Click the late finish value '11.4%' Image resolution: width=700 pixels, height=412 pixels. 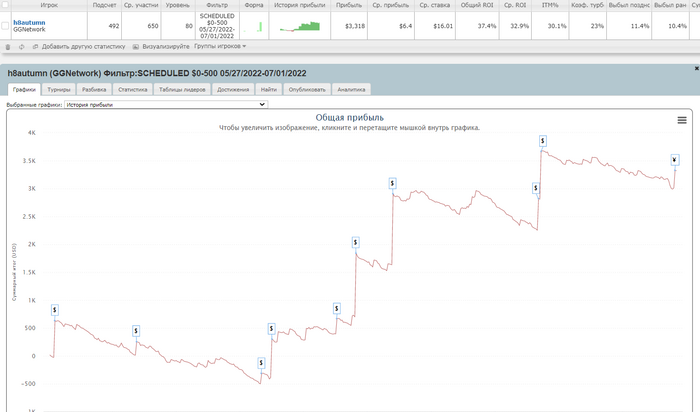640,26
